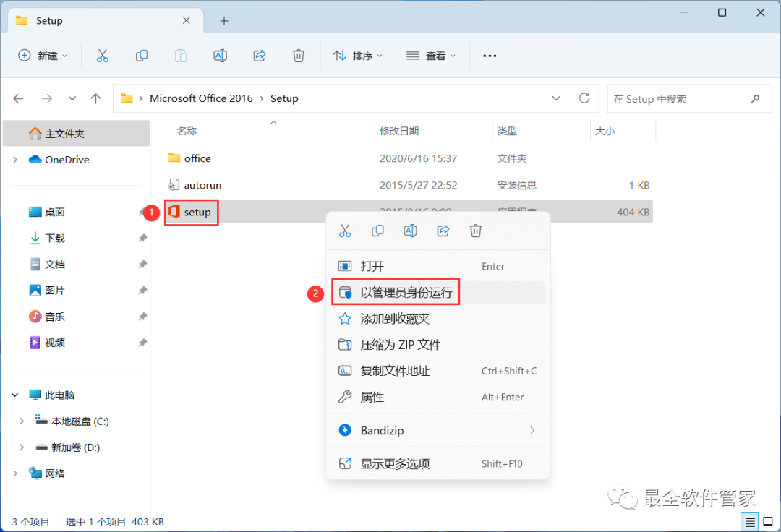Choose 添加到收藏夹 in the context menu
The height and width of the screenshot is (532, 781).
[x=438, y=319]
